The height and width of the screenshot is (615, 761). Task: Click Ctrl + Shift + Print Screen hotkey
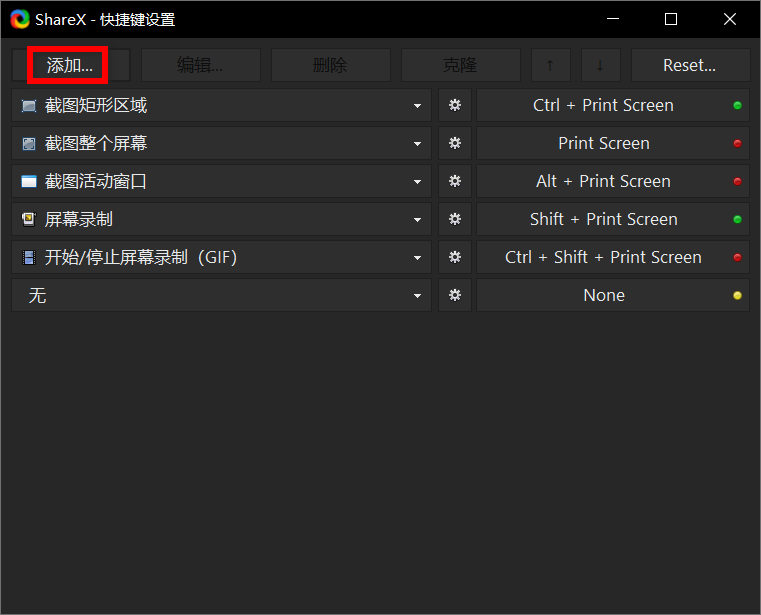613,257
